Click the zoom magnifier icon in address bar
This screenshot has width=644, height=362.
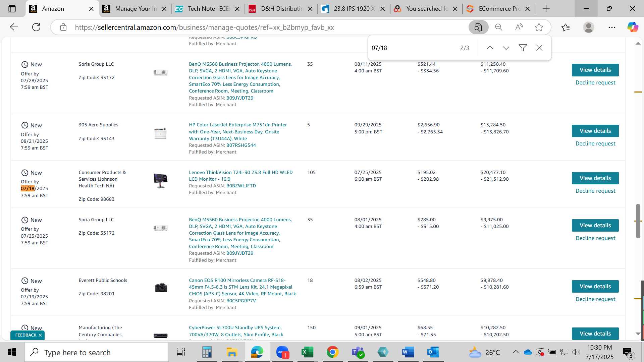(499, 27)
